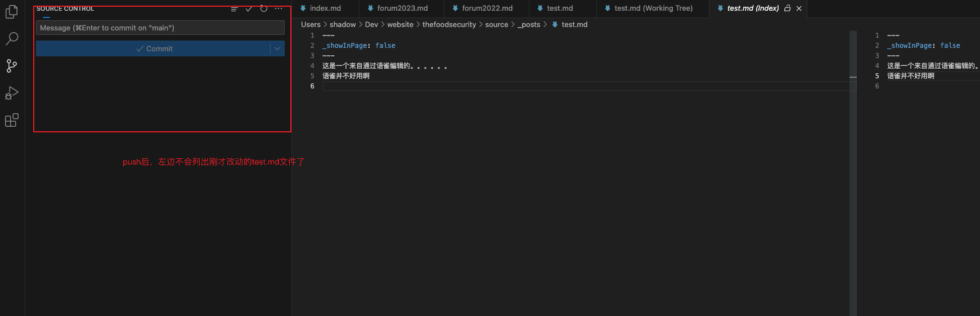Select the index.md tab

(x=325, y=8)
